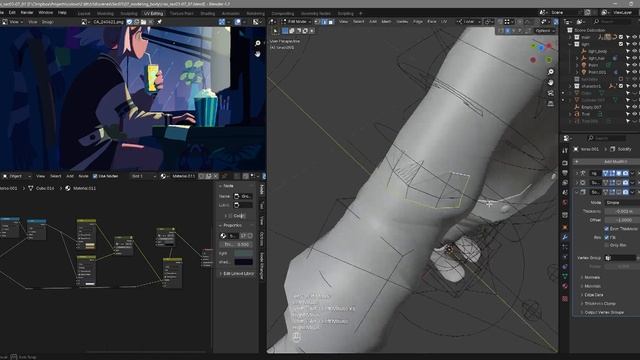
Task: Expand the Thickness Clamp subpanel
Action: pos(600,303)
